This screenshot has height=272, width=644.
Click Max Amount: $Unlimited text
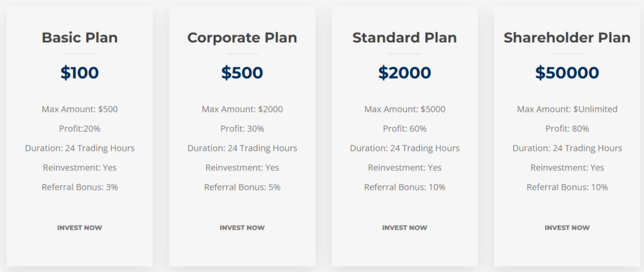coord(567,109)
